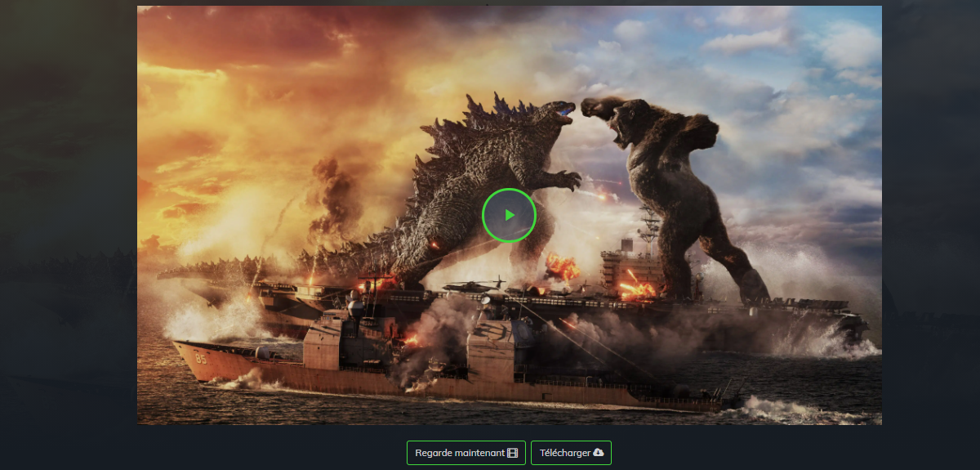Click the 'Télécharger' button
The image size is (980, 470).
(x=571, y=453)
